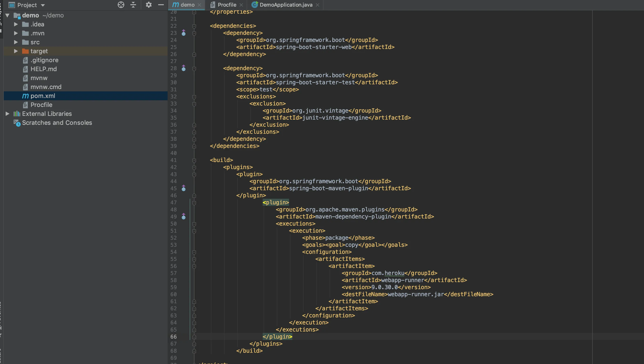Close the demo editor tab
644x364 pixels.
[x=199, y=5]
